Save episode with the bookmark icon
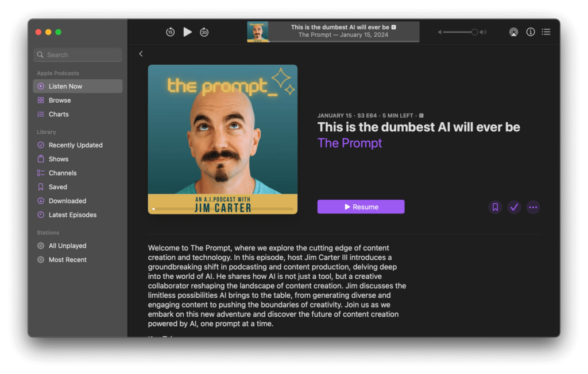This screenshot has height=374, width=588. 495,207
